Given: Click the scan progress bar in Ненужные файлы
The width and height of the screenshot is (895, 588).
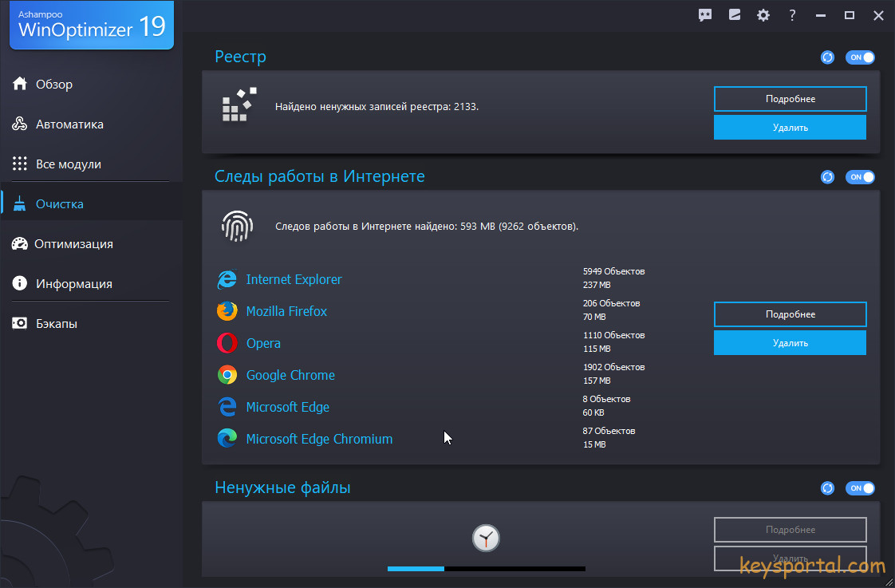Looking at the screenshot, I should tap(486, 569).
